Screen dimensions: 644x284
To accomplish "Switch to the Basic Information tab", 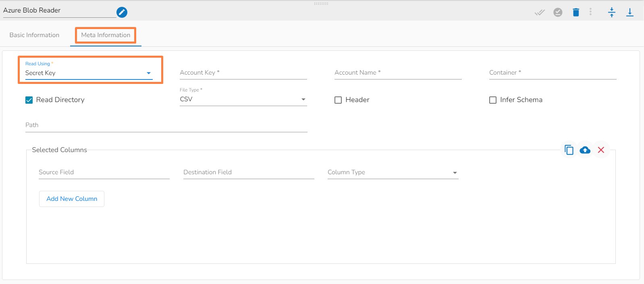I will point(34,35).
